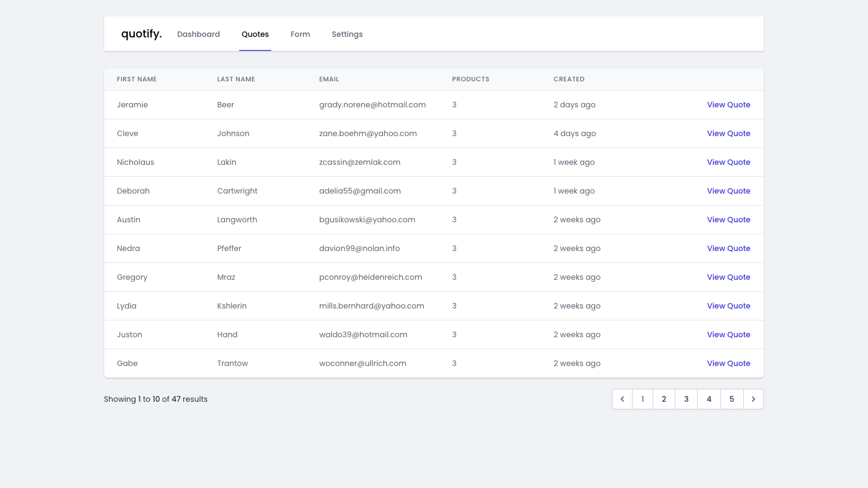View Gabe Trantow's quote
Image resolution: width=868 pixels, height=488 pixels.
tap(729, 363)
